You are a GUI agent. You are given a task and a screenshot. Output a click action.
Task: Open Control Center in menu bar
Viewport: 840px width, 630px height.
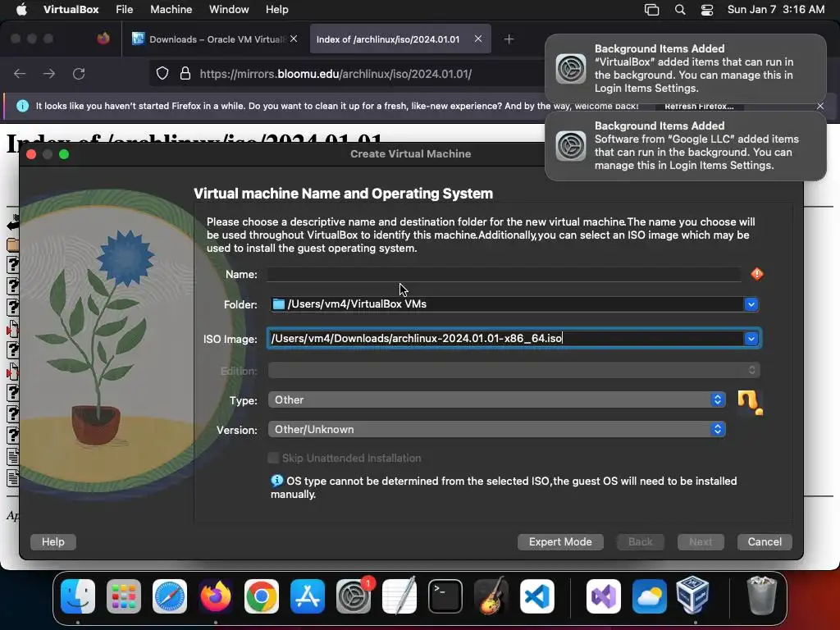(x=707, y=10)
